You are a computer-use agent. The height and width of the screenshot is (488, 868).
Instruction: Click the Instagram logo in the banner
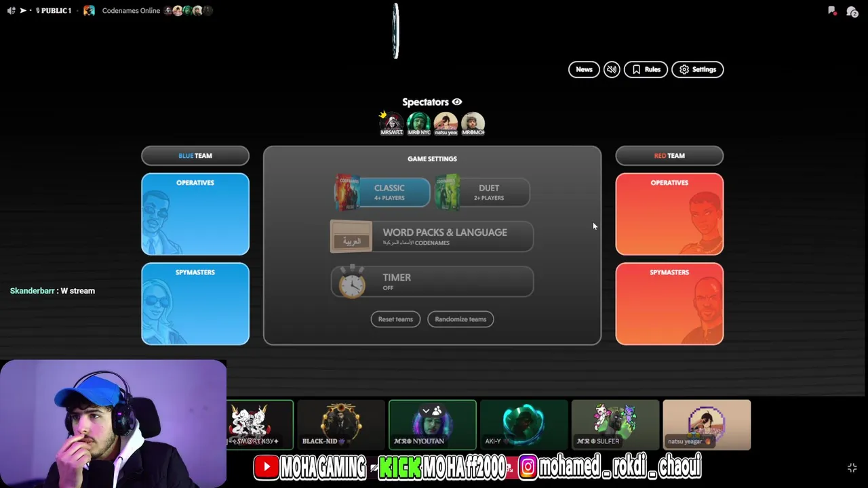[x=528, y=467]
